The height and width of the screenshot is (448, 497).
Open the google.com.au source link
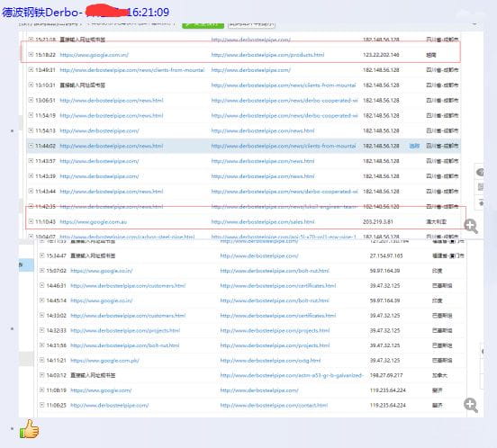(94, 222)
